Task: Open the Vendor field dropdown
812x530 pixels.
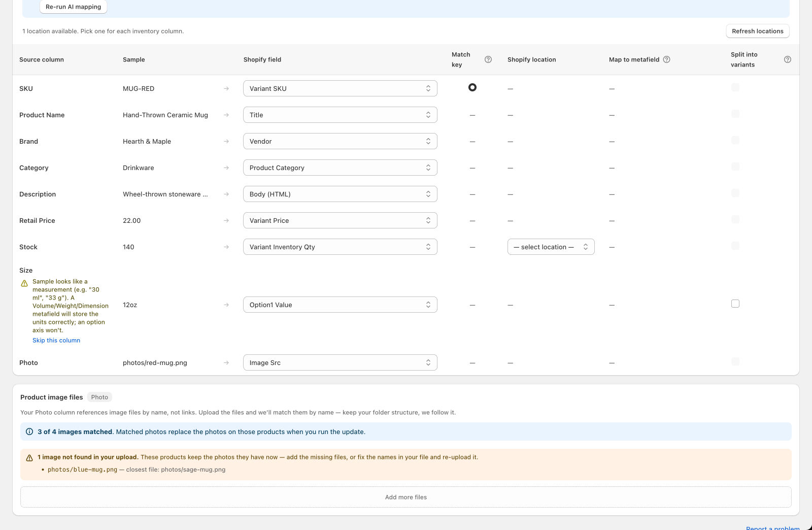Action: click(x=340, y=141)
